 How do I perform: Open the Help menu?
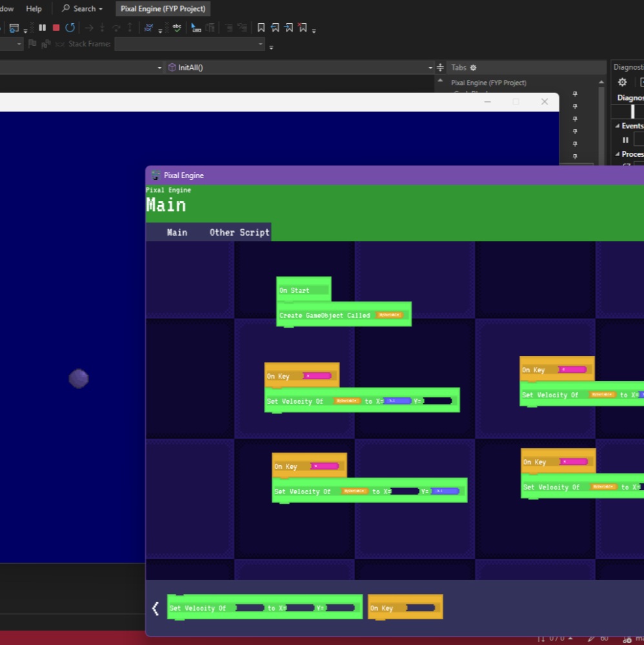34,8
